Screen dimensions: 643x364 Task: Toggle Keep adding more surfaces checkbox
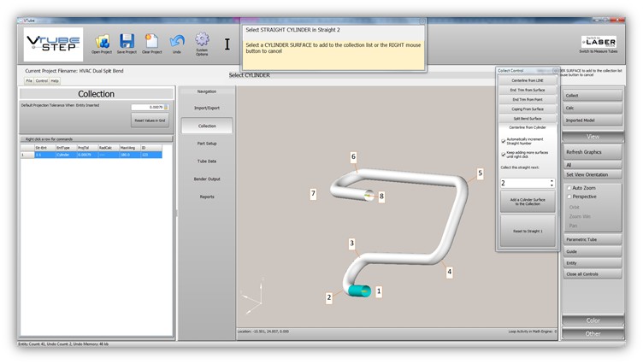click(x=502, y=155)
